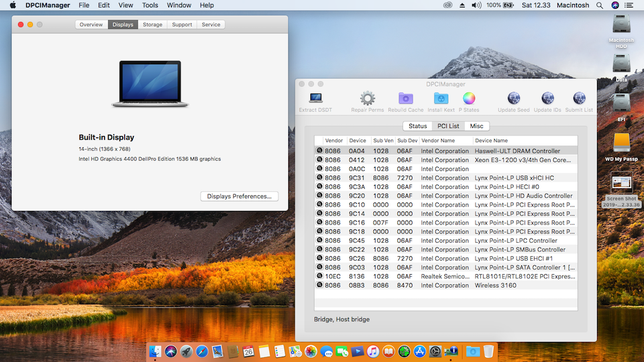Click the Install Kext icon
This screenshot has width=644, height=362.
click(441, 99)
